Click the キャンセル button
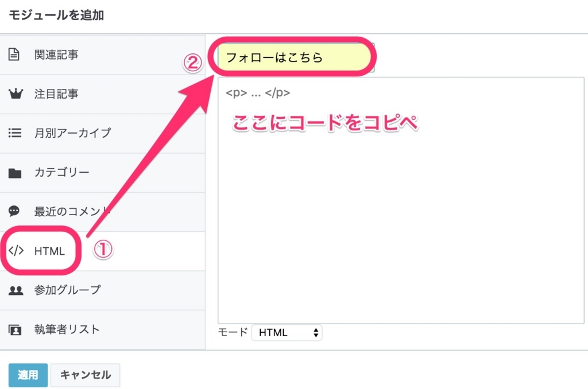The height and width of the screenshot is (389, 588). [85, 375]
